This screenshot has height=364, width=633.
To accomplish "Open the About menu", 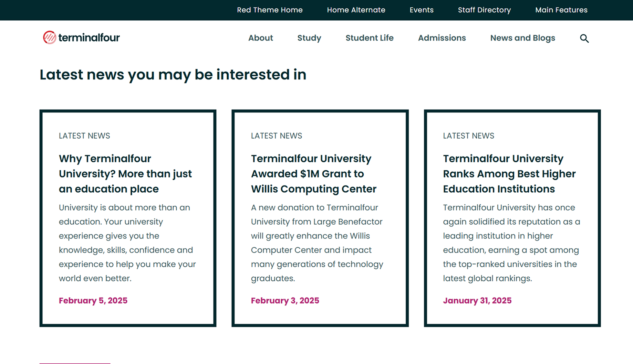I will 260,38.
